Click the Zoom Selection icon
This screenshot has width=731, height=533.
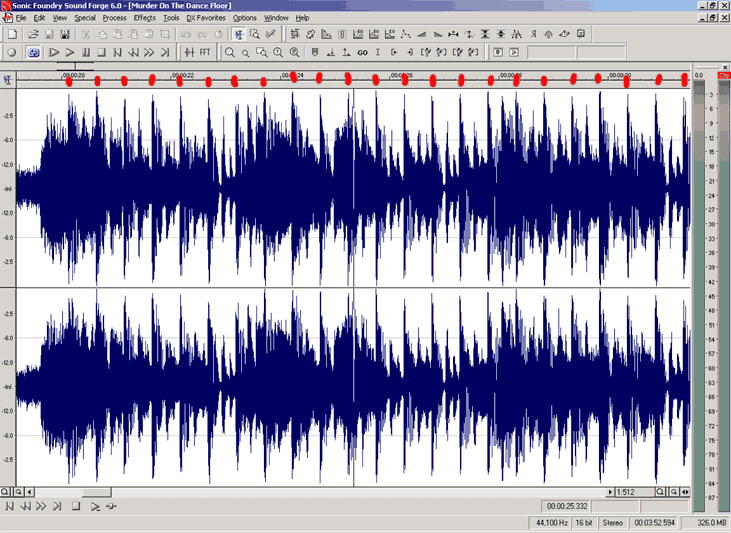coord(262,52)
